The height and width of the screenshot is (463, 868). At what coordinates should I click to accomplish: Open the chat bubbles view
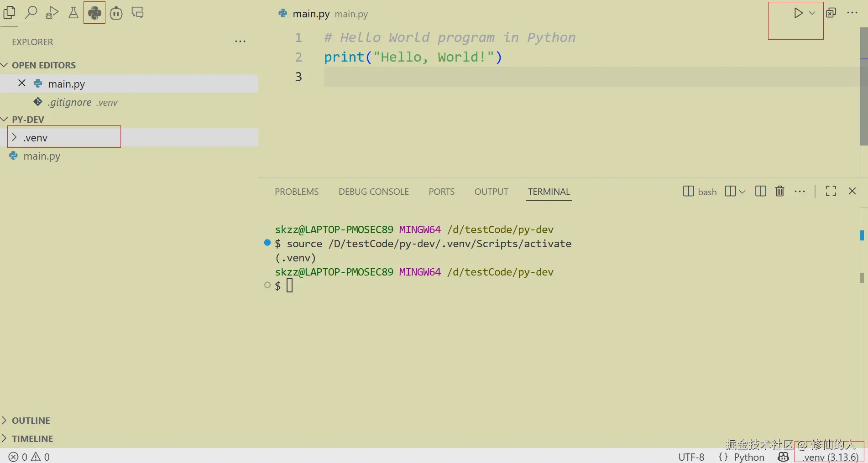click(x=137, y=13)
